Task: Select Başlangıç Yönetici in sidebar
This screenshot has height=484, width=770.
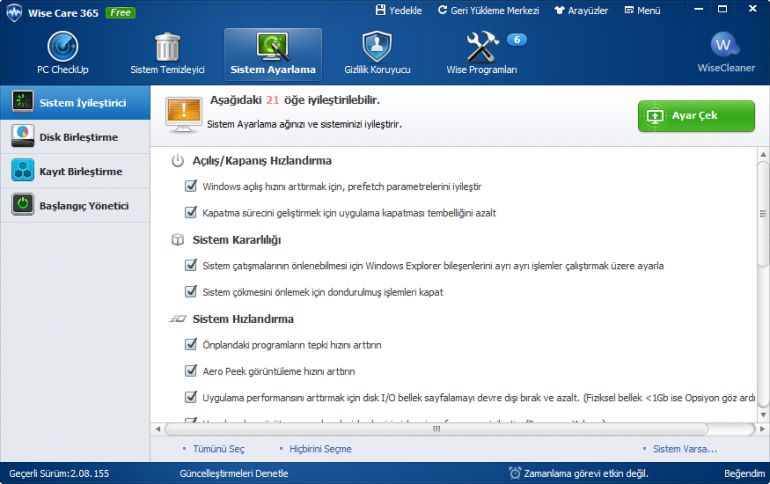Action: (x=75, y=205)
